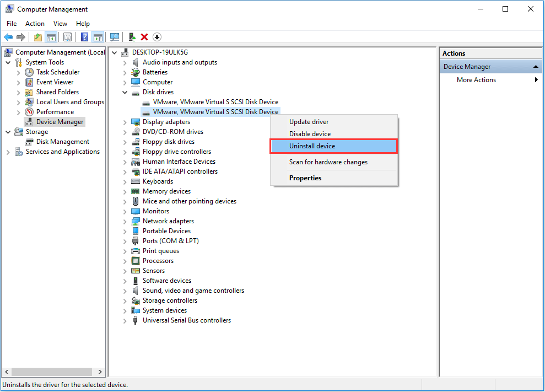This screenshot has height=392, width=545.
Task: Collapse the System Tools node
Action: coord(8,63)
